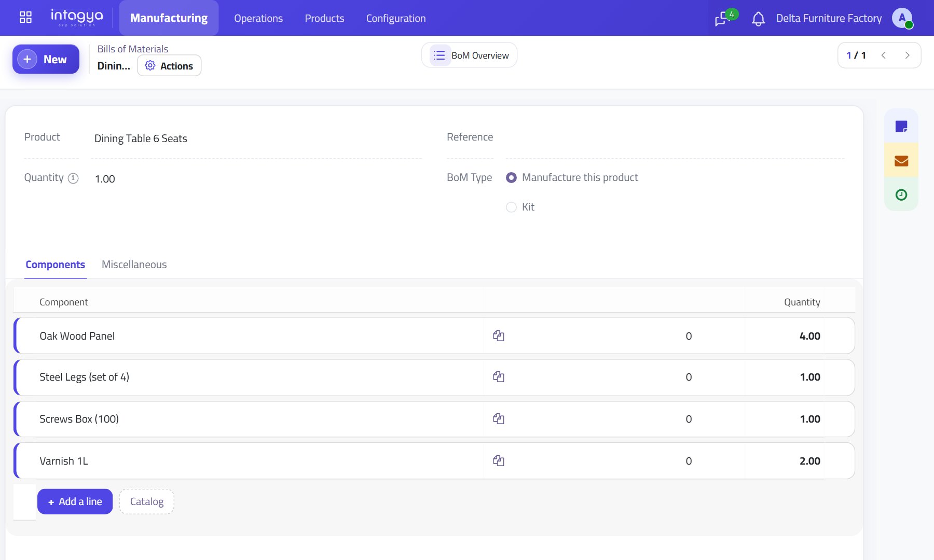This screenshot has height=560, width=934.
Task: Open the Catalog button
Action: tap(147, 501)
